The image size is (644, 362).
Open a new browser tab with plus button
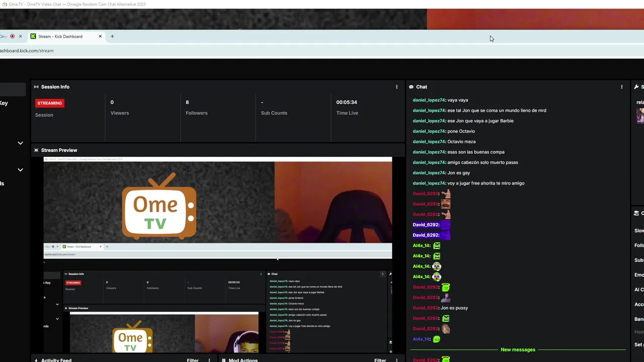(112, 36)
